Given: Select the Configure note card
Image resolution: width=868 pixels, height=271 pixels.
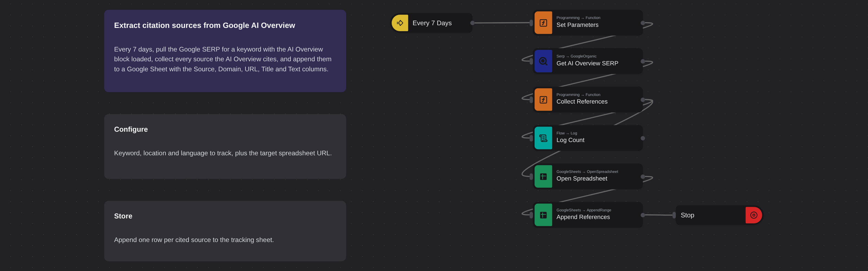Looking at the screenshot, I should (225, 146).
